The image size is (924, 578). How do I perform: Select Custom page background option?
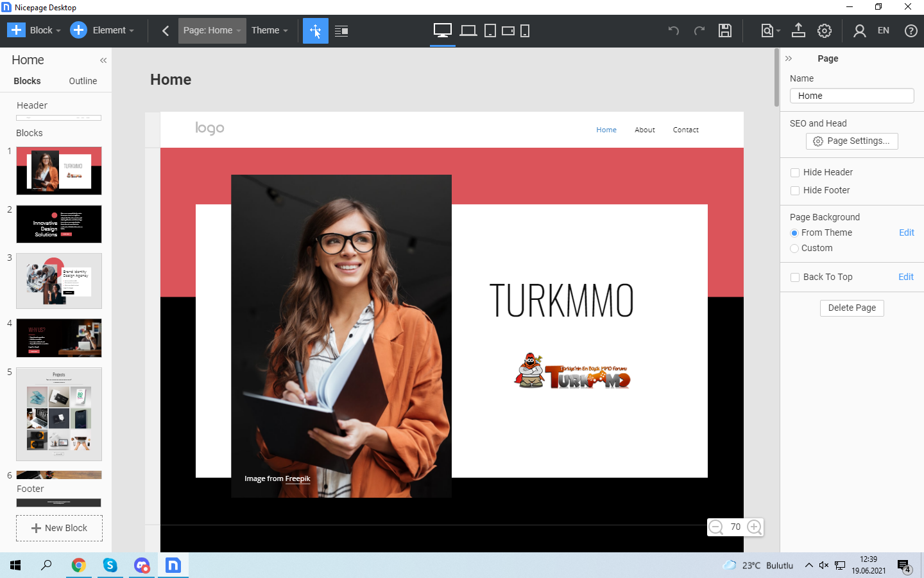point(794,249)
